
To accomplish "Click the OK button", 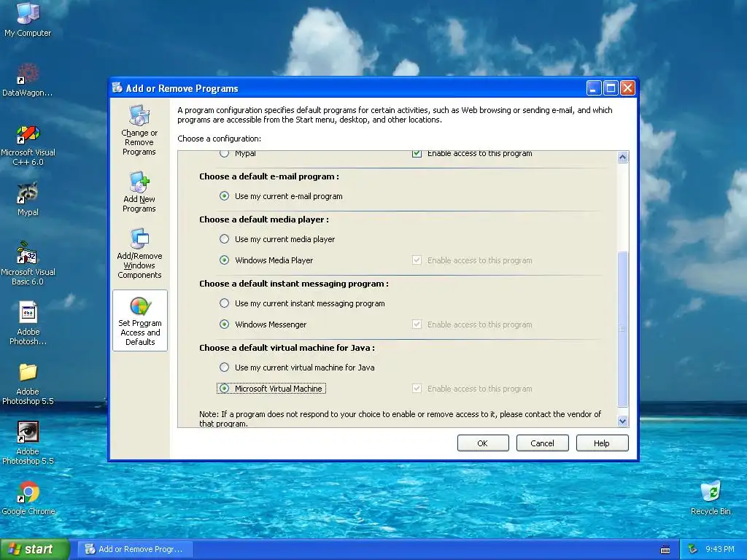I will [483, 443].
